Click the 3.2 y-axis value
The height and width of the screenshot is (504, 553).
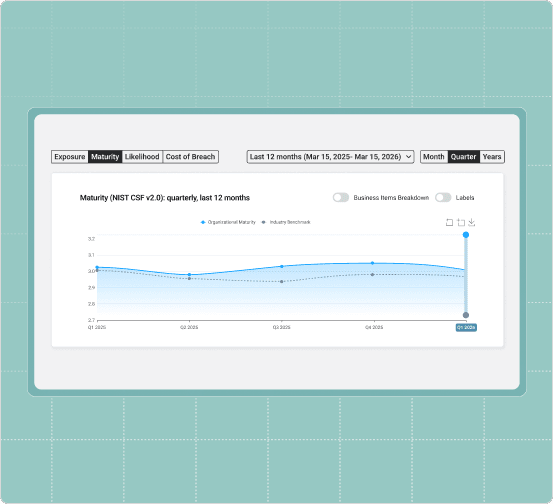pyautogui.click(x=91, y=239)
